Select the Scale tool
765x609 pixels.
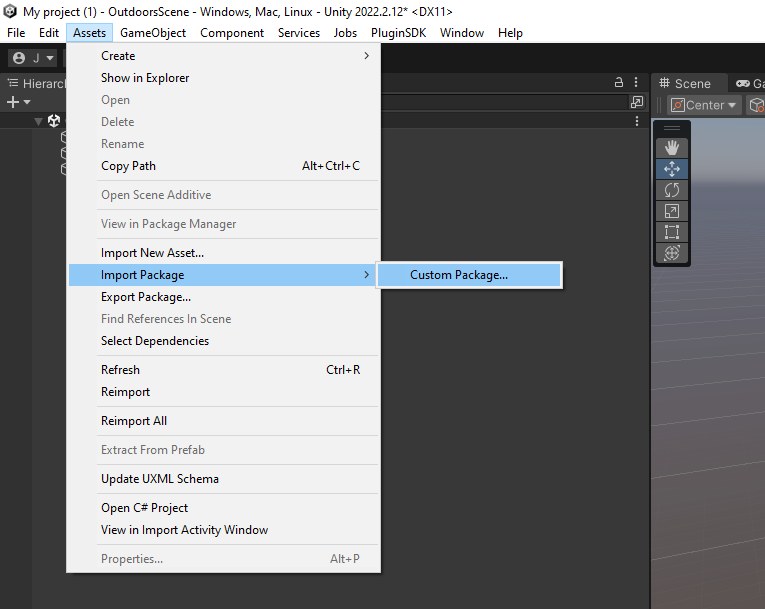coord(671,211)
